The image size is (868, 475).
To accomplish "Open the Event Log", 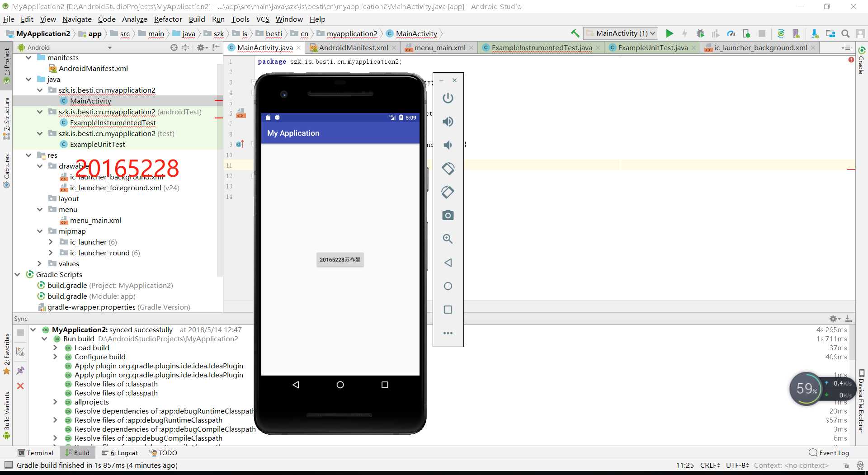I will 829,453.
